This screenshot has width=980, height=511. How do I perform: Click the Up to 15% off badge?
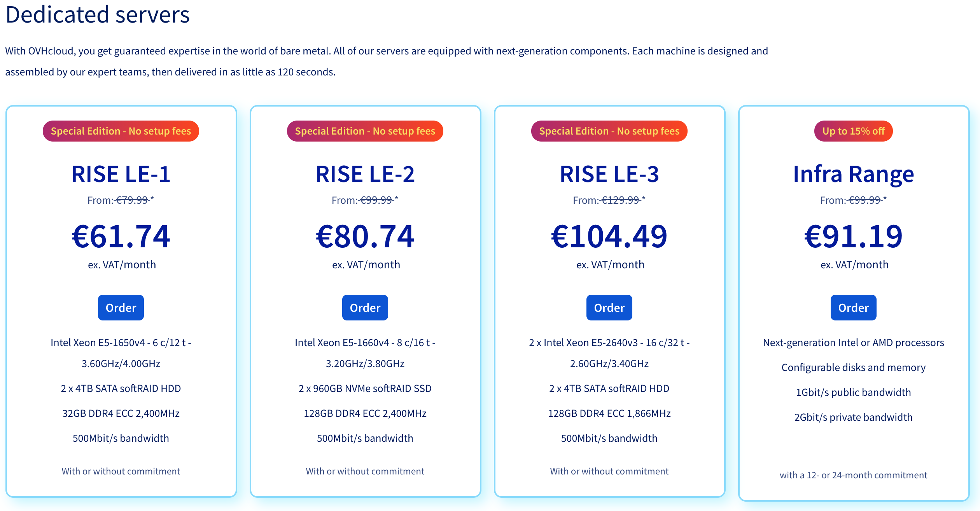(x=853, y=131)
